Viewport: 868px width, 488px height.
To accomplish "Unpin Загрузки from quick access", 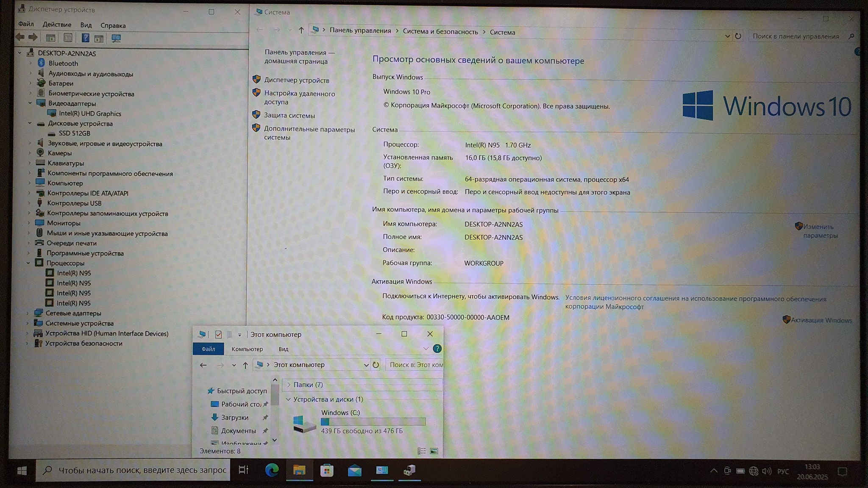I will click(x=265, y=418).
